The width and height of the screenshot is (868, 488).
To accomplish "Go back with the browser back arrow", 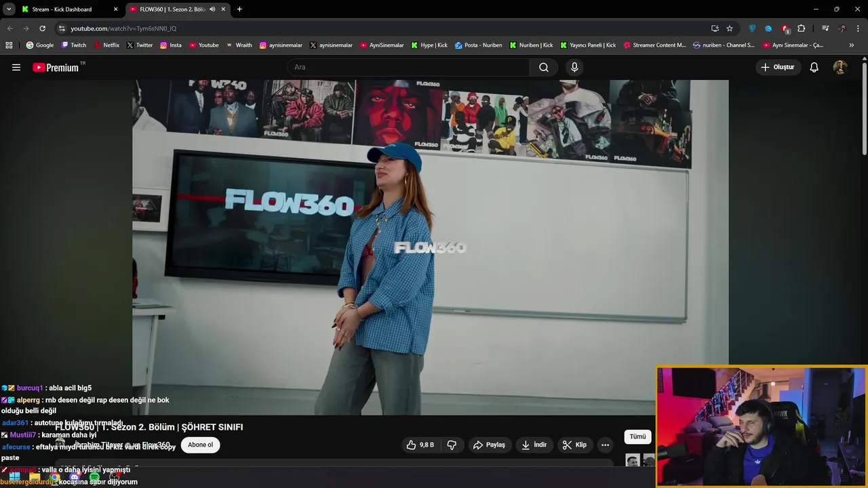I will tap(9, 28).
